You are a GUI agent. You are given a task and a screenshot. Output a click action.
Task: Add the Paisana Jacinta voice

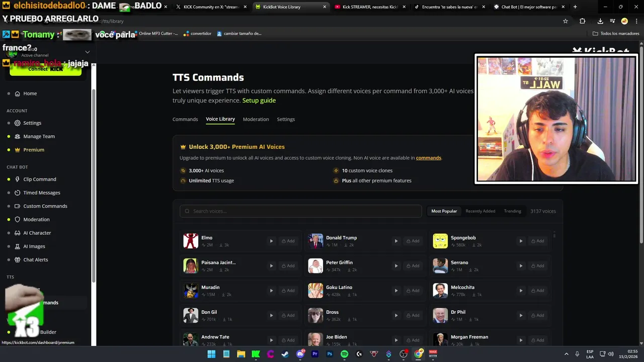point(288,265)
